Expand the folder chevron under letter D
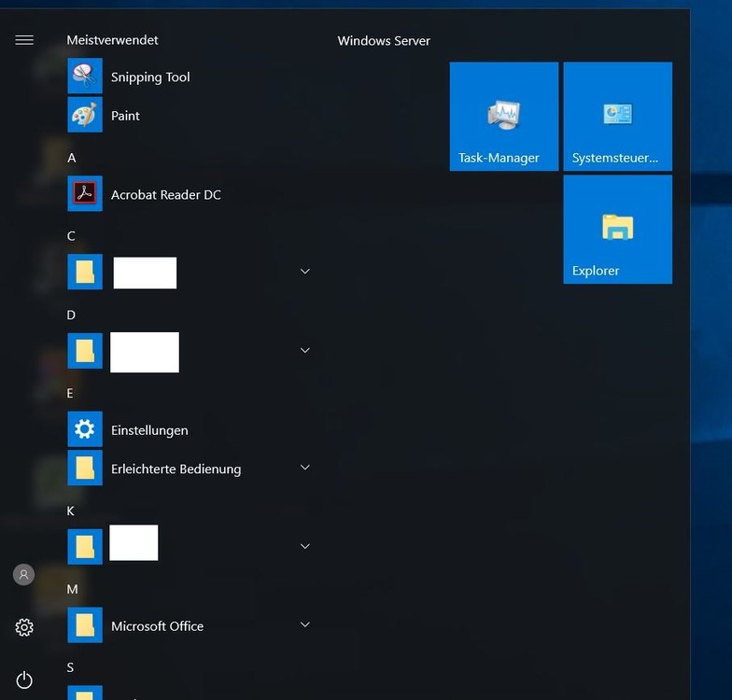 click(x=304, y=351)
